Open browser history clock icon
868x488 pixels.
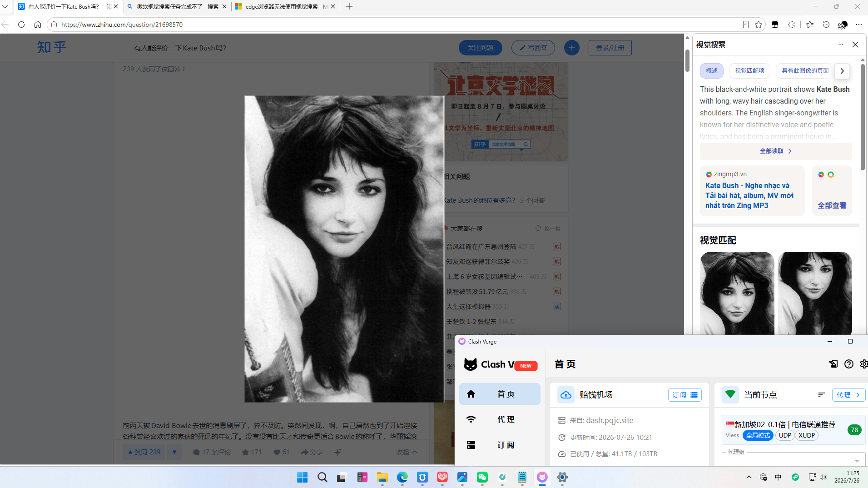[x=826, y=25]
